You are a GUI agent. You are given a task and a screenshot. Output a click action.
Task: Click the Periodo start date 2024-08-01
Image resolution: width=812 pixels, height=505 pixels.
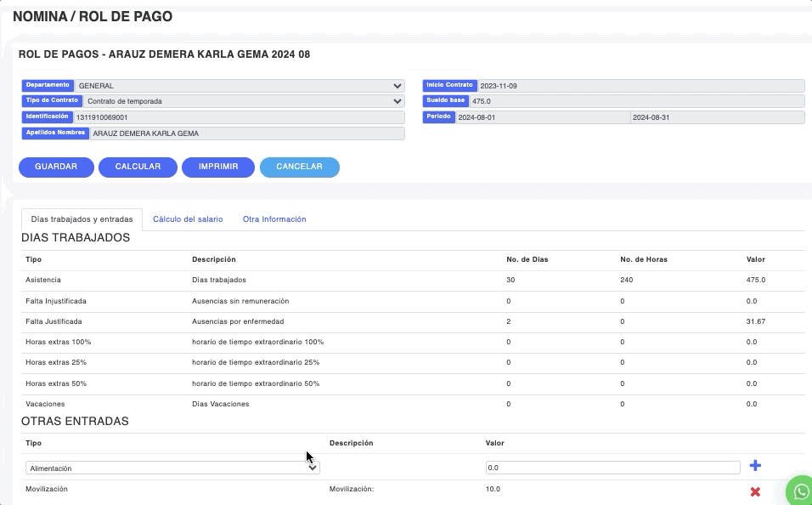542,117
